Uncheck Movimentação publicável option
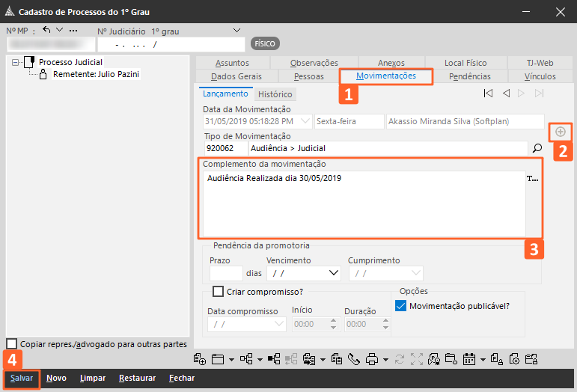The image size is (577, 392). tap(400, 305)
